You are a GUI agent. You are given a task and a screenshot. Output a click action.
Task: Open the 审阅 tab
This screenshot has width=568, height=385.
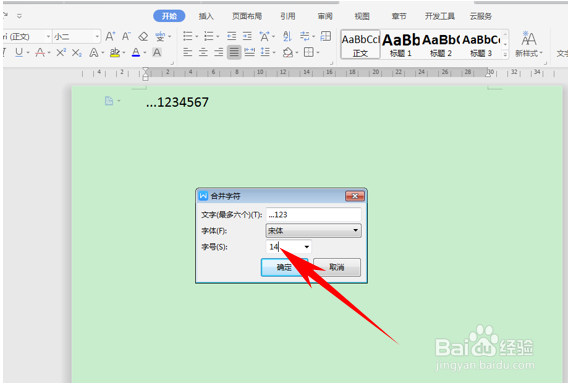325,16
